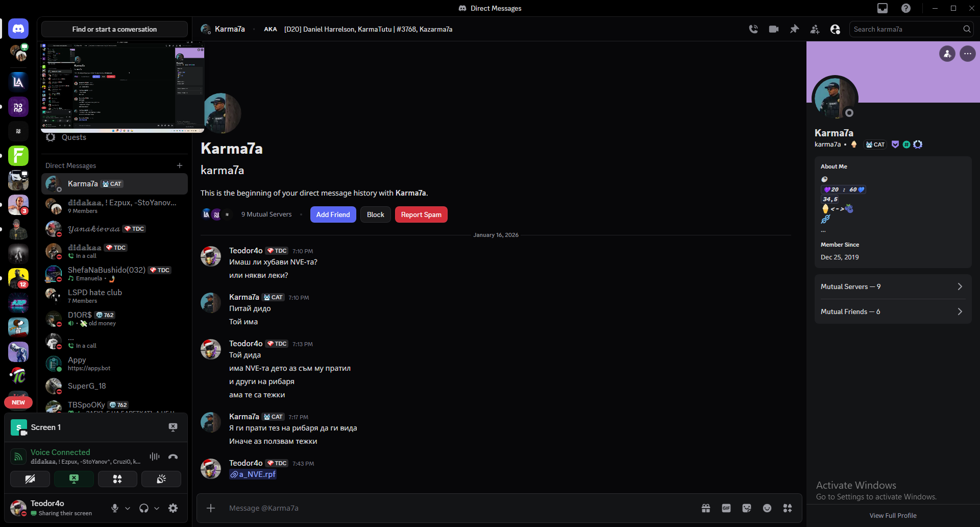Click Add Friend button
Viewport: 980px width, 527px height.
tap(333, 214)
